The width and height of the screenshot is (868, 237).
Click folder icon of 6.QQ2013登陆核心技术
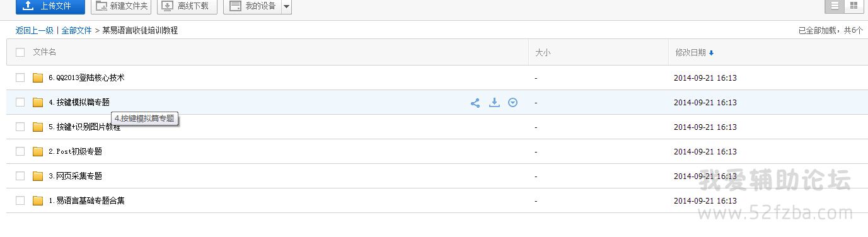click(x=38, y=78)
